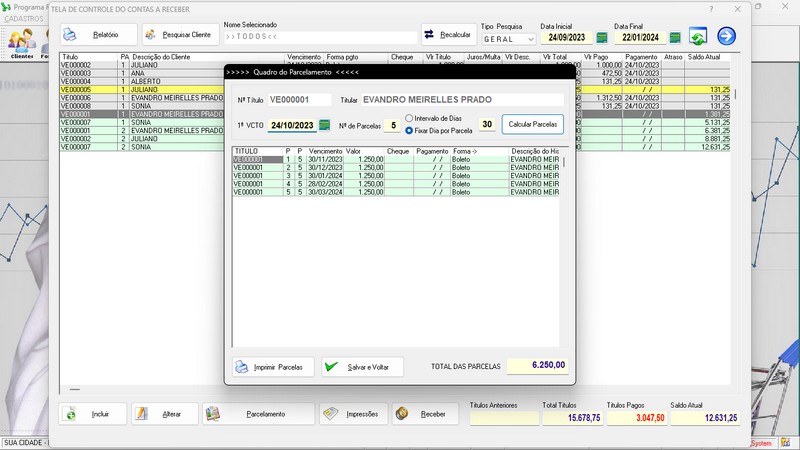Click the blue arrow exit icon

(726, 37)
